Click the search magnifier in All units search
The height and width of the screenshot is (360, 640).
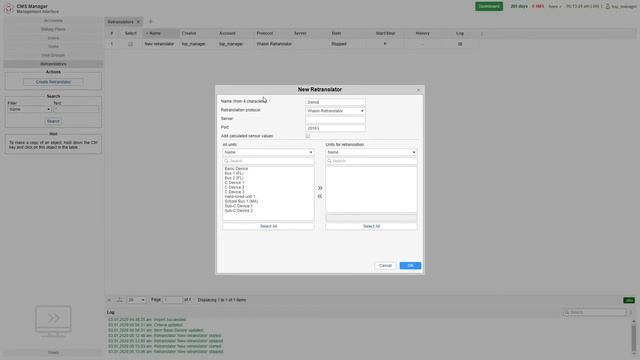[x=227, y=161]
